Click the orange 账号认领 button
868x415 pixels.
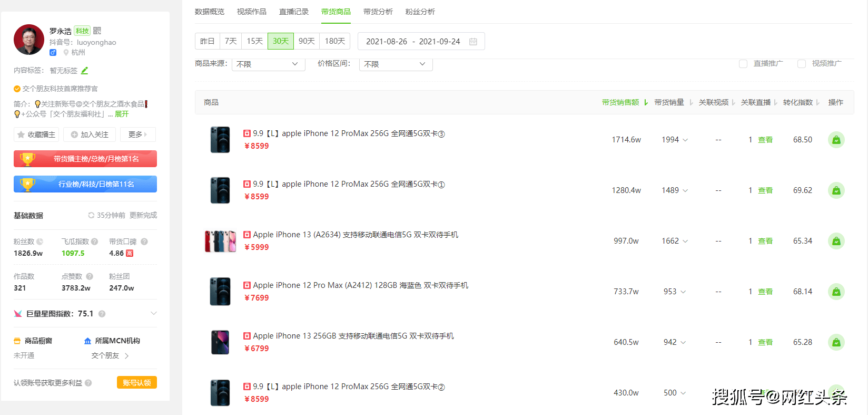pos(137,383)
